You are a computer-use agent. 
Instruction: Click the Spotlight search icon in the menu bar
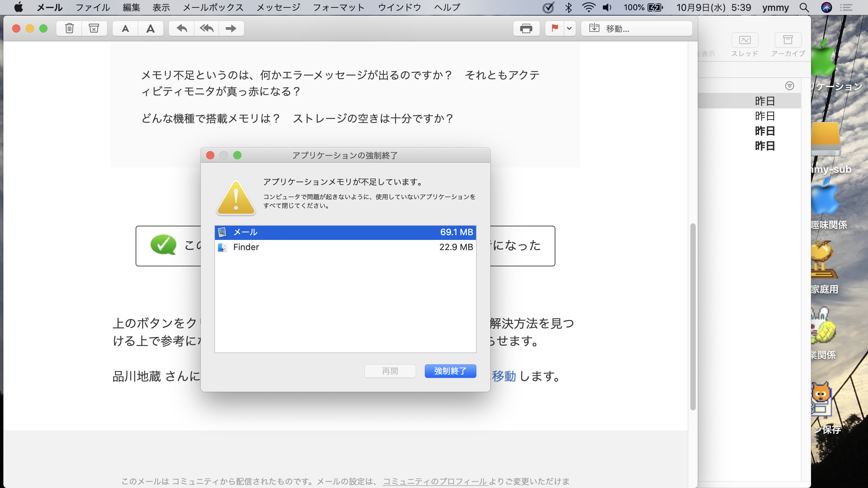[804, 7]
